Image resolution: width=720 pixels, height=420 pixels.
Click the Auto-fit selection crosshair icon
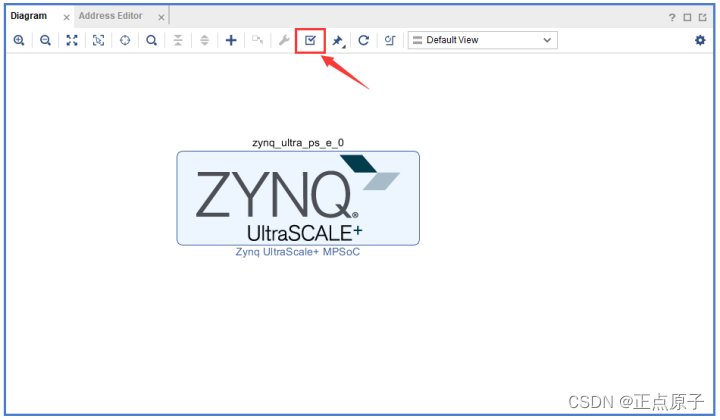125,40
